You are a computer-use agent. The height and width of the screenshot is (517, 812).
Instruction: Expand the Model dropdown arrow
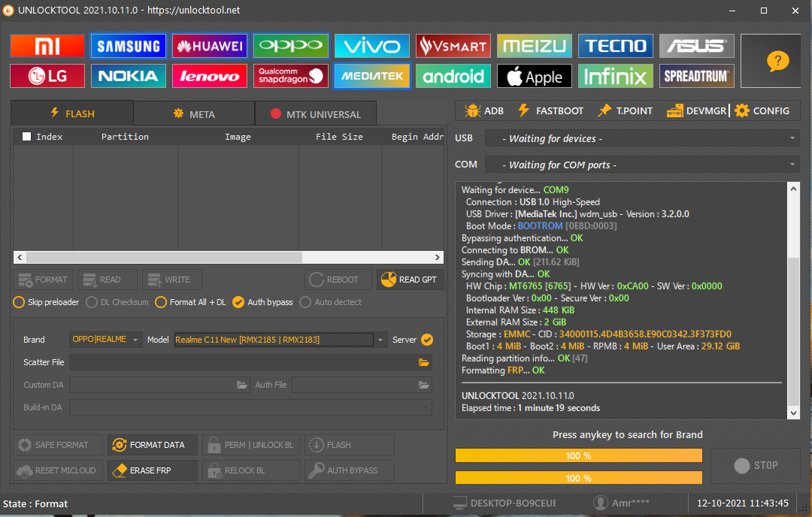pos(380,340)
